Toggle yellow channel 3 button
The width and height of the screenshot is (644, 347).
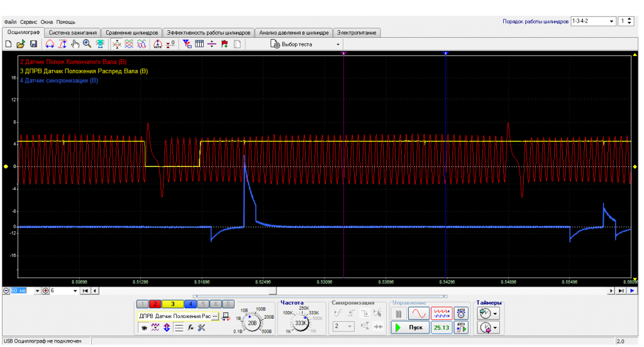172,304
